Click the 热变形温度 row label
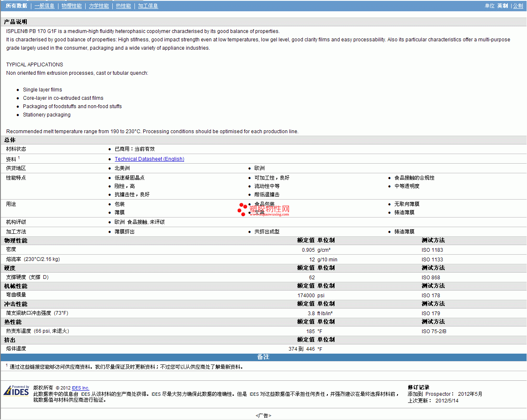The height and width of the screenshot is (420, 527). (38, 331)
